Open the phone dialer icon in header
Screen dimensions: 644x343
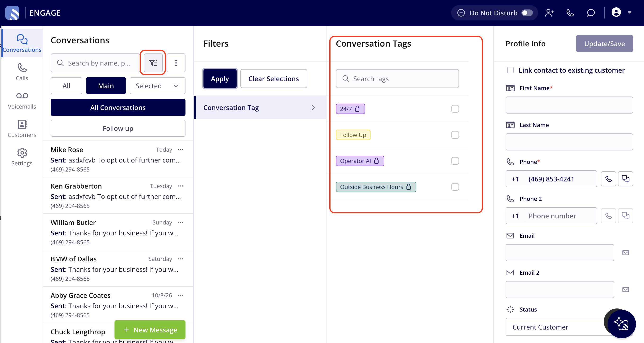[570, 13]
